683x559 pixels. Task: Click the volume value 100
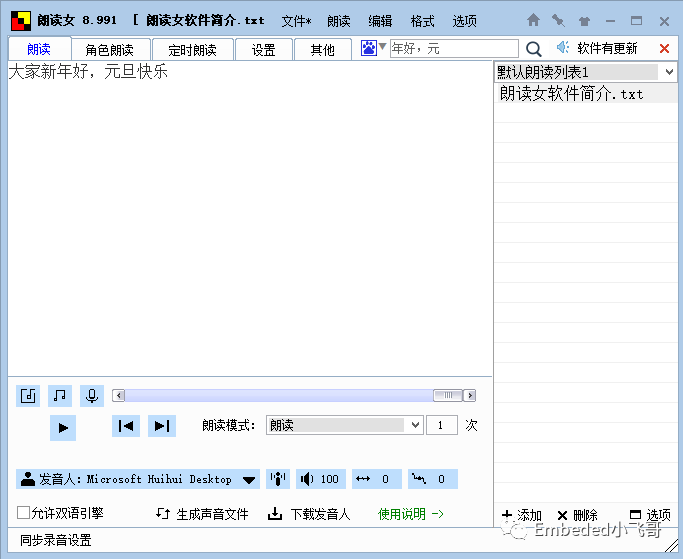click(329, 479)
